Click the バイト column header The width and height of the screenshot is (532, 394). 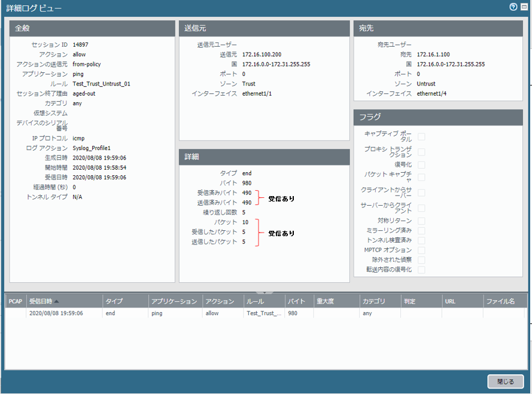click(x=299, y=301)
